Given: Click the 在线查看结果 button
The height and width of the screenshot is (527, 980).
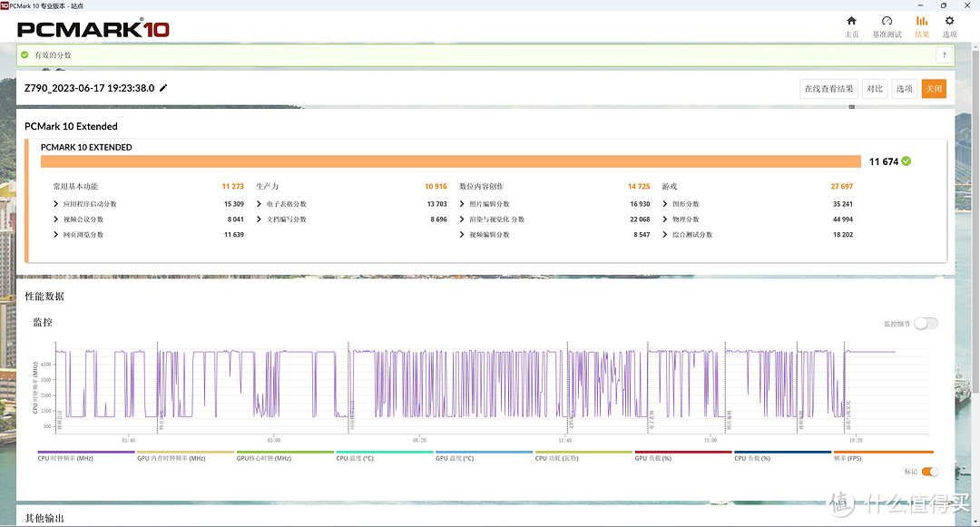Looking at the screenshot, I should [x=828, y=89].
